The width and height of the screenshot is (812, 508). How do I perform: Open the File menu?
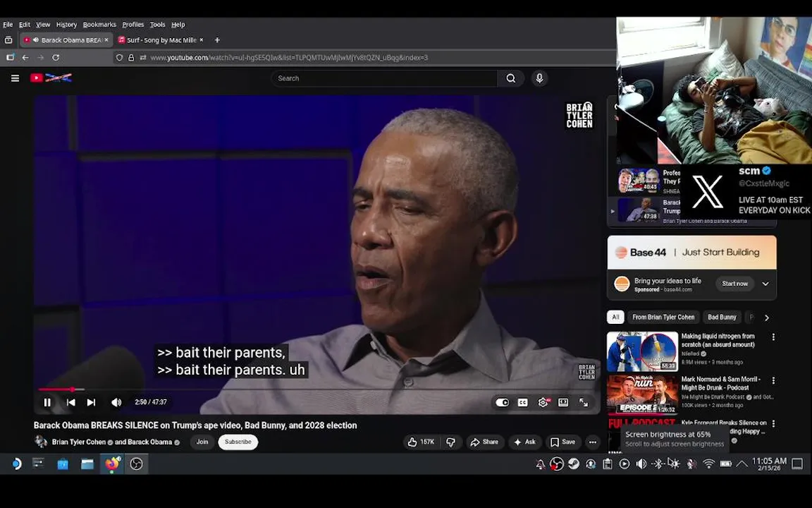pos(8,25)
